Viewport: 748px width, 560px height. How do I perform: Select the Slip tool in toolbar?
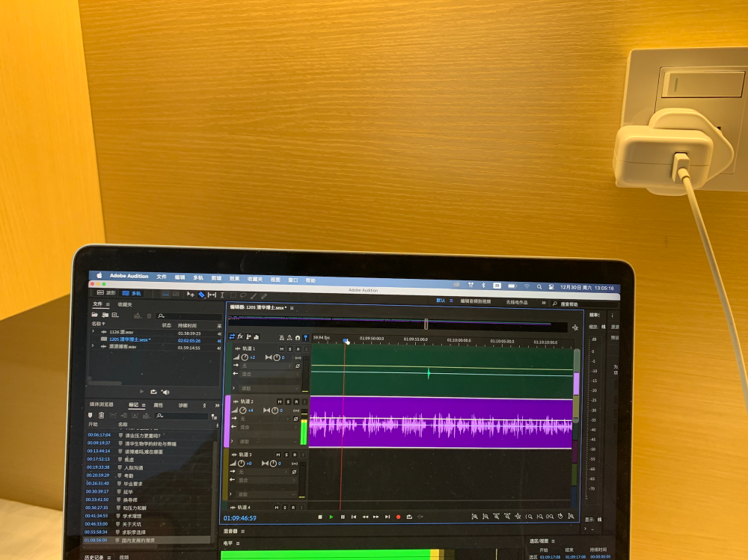click(212, 295)
